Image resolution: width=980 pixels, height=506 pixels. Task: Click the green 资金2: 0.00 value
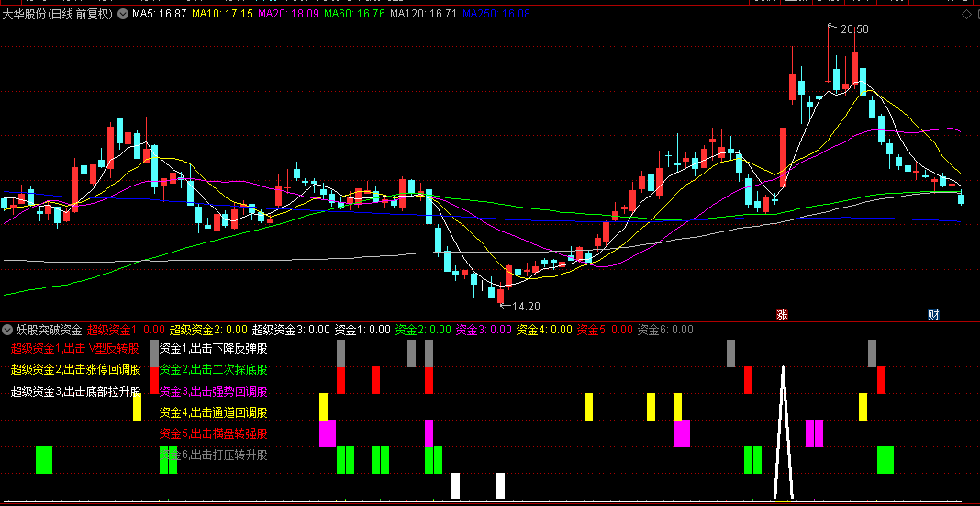coord(423,329)
